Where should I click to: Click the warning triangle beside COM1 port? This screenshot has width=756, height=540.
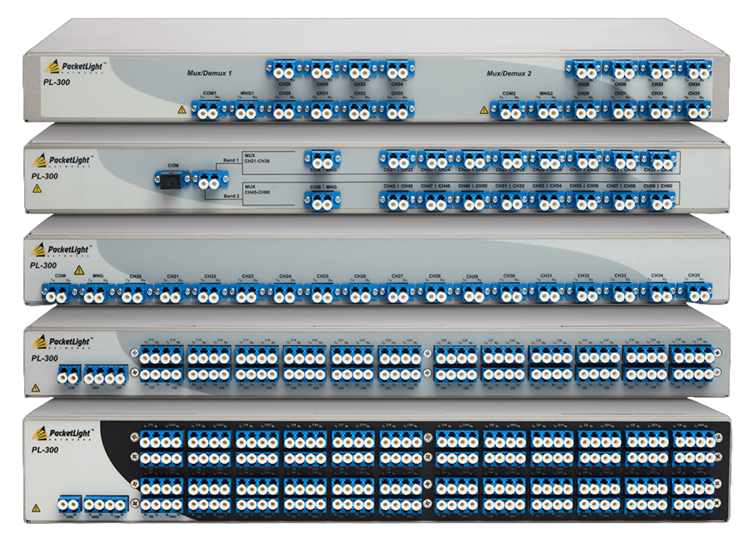(x=182, y=110)
